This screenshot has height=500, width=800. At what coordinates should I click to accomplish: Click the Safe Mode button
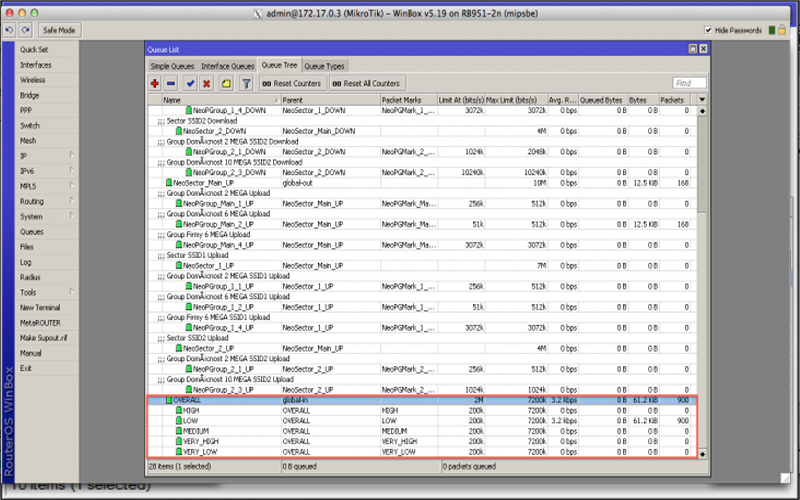(60, 31)
